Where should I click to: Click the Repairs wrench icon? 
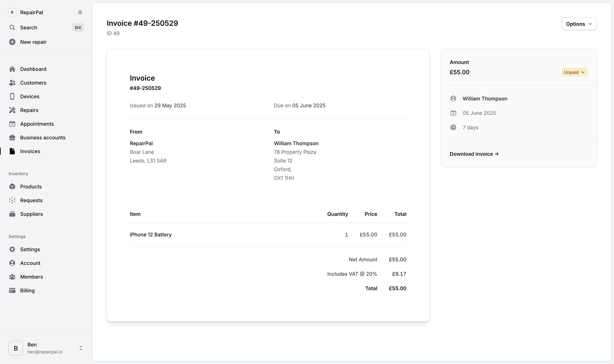[12, 110]
